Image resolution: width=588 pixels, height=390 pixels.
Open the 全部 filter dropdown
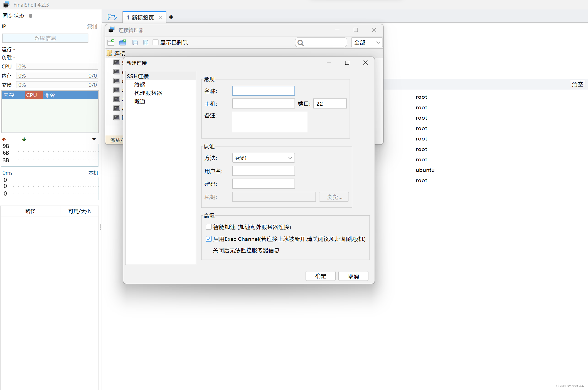click(366, 43)
